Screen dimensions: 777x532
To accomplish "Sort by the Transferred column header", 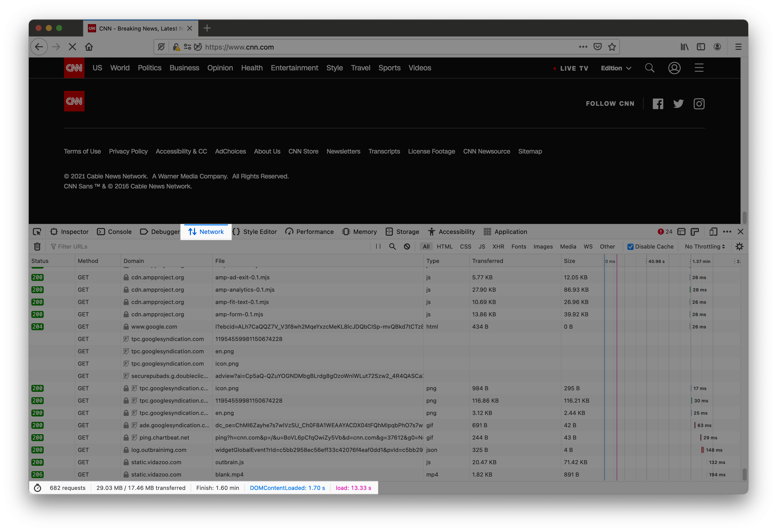I will point(515,261).
